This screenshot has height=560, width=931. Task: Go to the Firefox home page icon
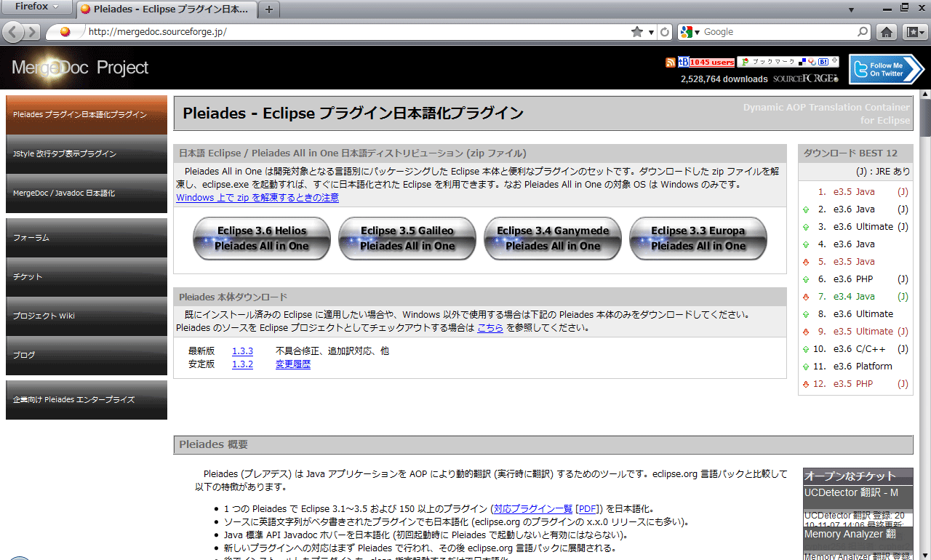[886, 32]
